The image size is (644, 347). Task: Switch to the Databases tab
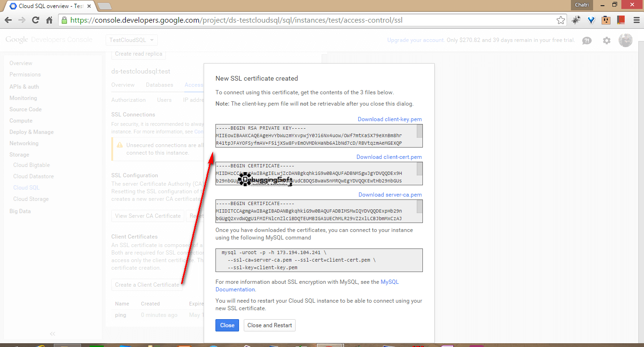(159, 85)
